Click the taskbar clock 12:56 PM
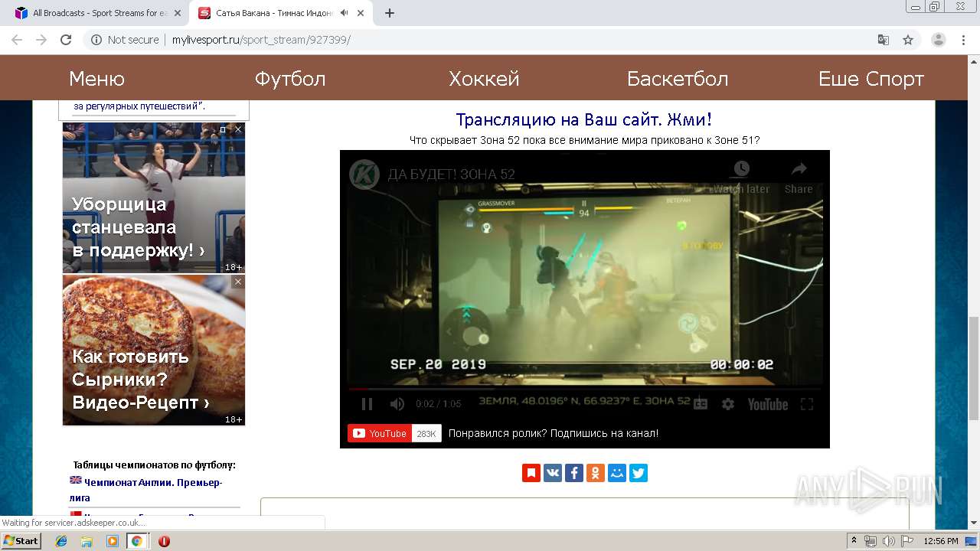This screenshot has width=980, height=551. pyautogui.click(x=941, y=541)
